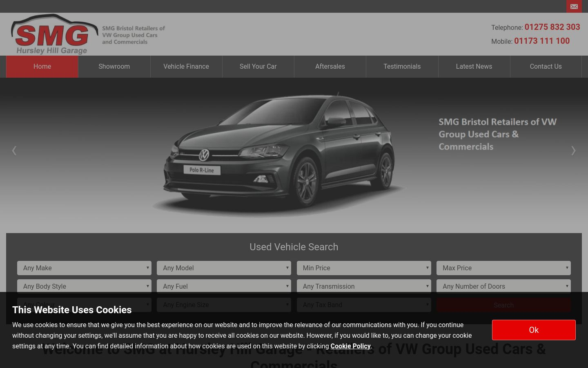Call mobile number 01173 111 100
588x368 pixels.
(542, 41)
